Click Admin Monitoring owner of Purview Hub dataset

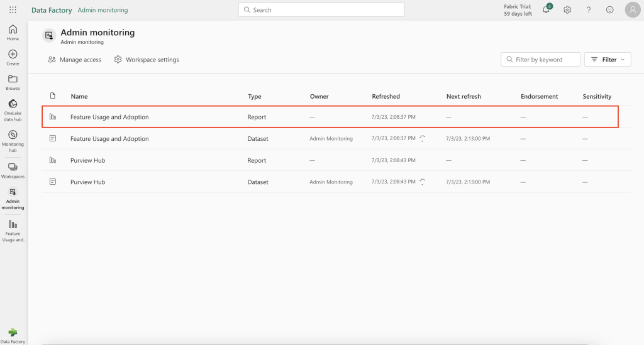pos(331,182)
